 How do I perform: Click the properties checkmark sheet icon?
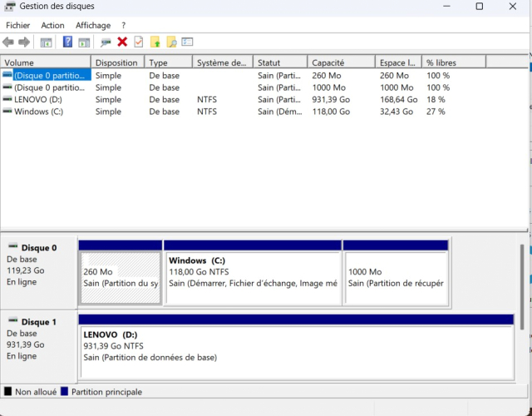pos(138,42)
